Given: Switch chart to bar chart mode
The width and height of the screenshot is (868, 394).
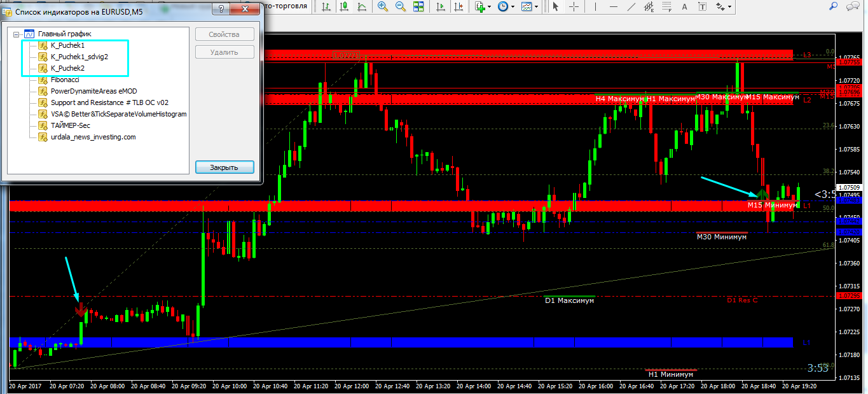Looking at the screenshot, I should pyautogui.click(x=326, y=6).
